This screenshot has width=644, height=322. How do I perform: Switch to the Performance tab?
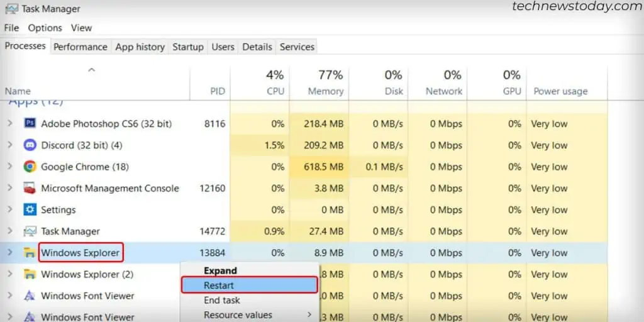80,47
